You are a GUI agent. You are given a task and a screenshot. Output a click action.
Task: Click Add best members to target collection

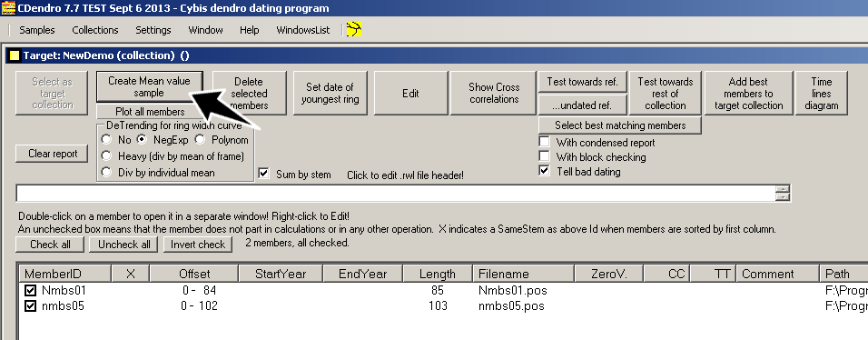[x=748, y=93]
